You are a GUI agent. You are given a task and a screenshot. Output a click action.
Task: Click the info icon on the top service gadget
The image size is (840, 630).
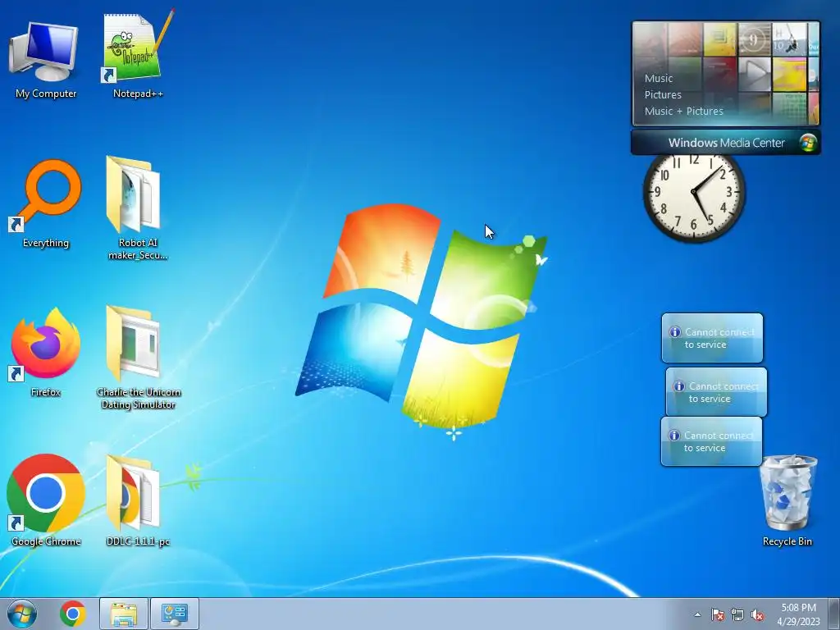point(675,332)
